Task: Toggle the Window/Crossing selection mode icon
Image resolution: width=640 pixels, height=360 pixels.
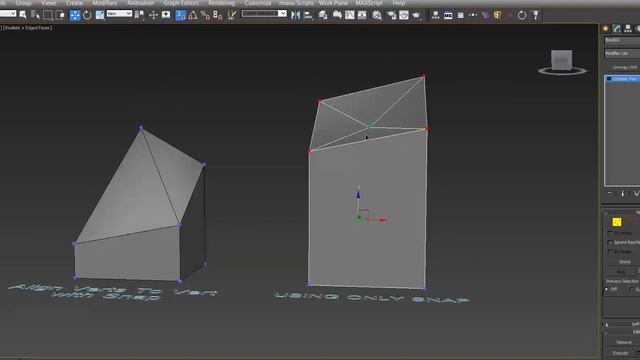Action: (60, 15)
